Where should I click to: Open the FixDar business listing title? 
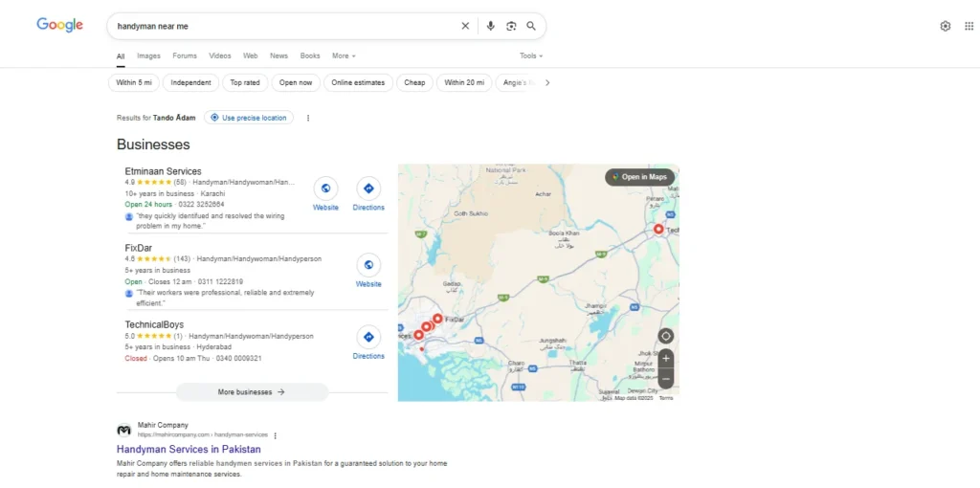tap(138, 248)
